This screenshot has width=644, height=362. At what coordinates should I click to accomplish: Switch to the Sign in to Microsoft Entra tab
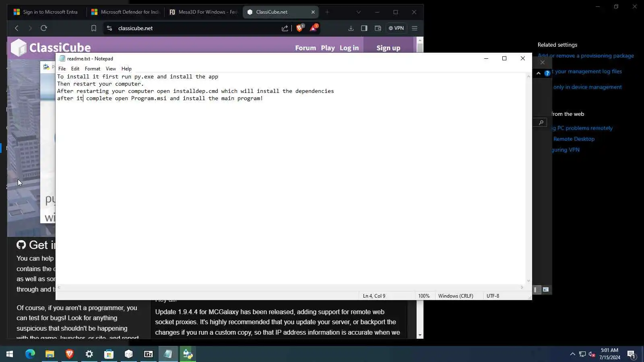[45, 12]
